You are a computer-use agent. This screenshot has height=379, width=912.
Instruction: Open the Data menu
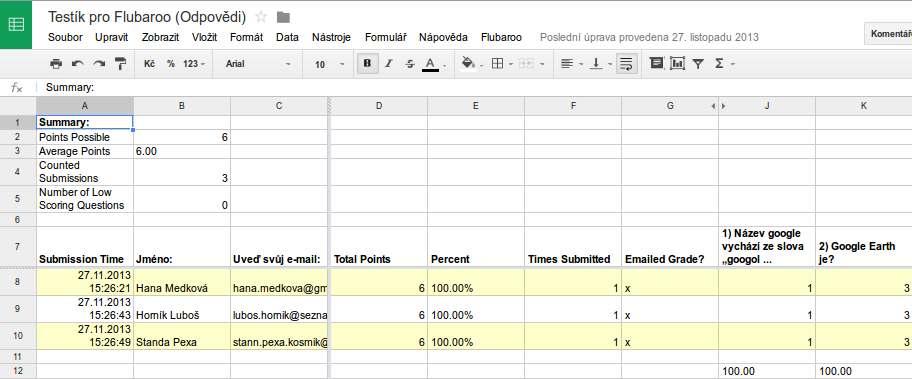(287, 37)
